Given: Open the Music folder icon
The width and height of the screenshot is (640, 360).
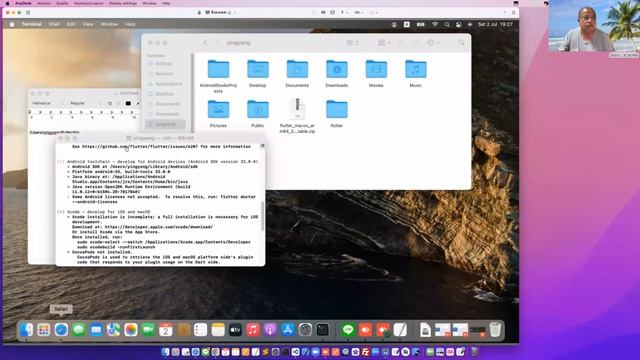Looking at the screenshot, I should click(416, 69).
